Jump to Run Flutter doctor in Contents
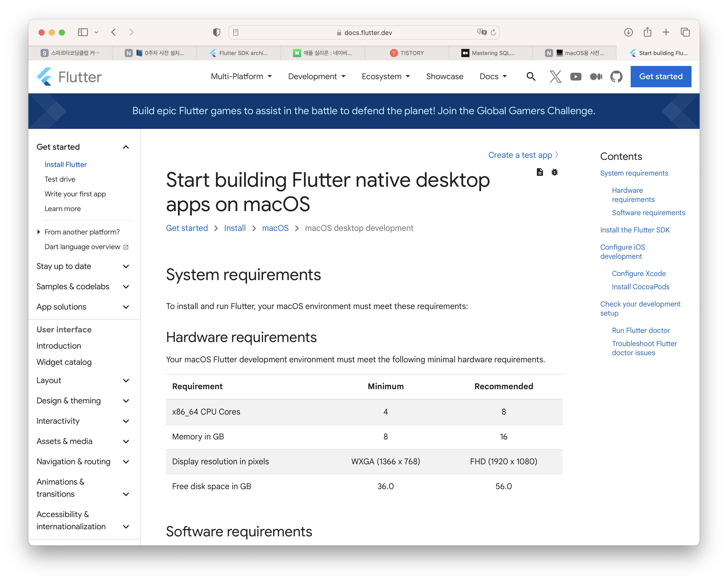 (641, 330)
